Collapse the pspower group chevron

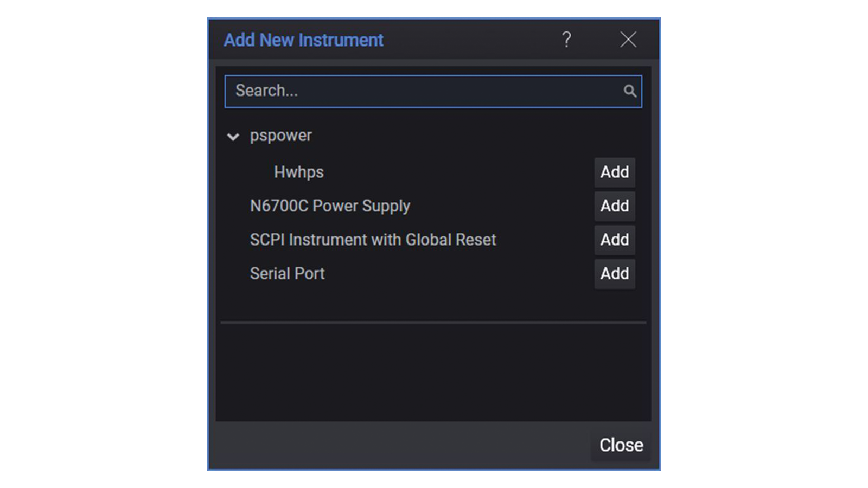[x=233, y=137]
